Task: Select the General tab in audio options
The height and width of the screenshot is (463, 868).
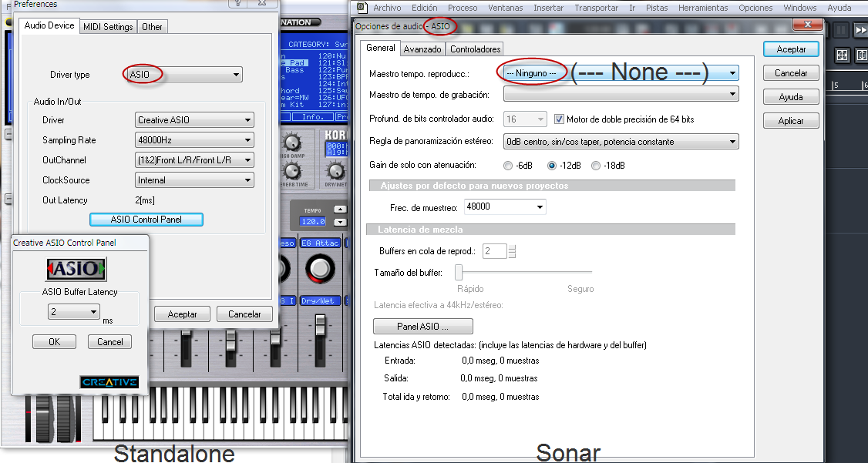Action: pos(380,48)
